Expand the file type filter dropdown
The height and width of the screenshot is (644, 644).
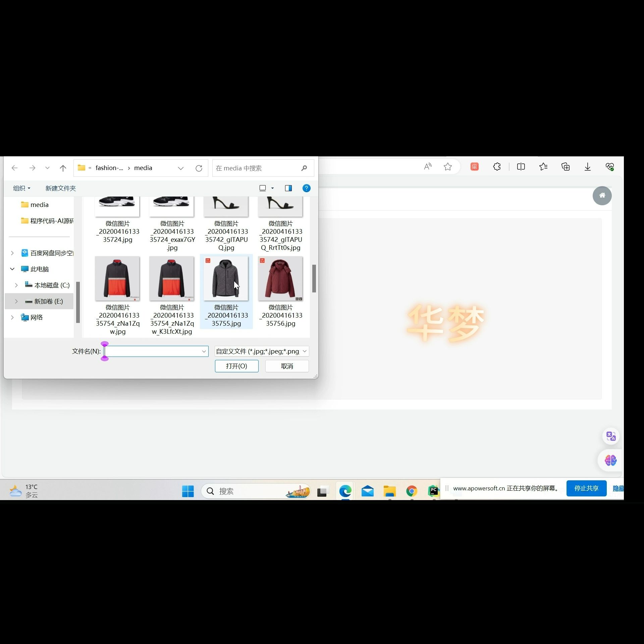point(304,351)
